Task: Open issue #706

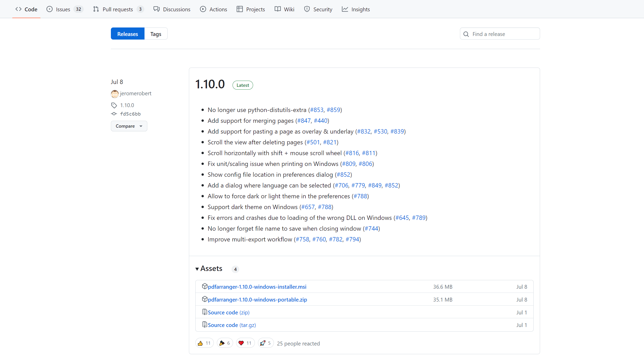Action: tap(342, 185)
